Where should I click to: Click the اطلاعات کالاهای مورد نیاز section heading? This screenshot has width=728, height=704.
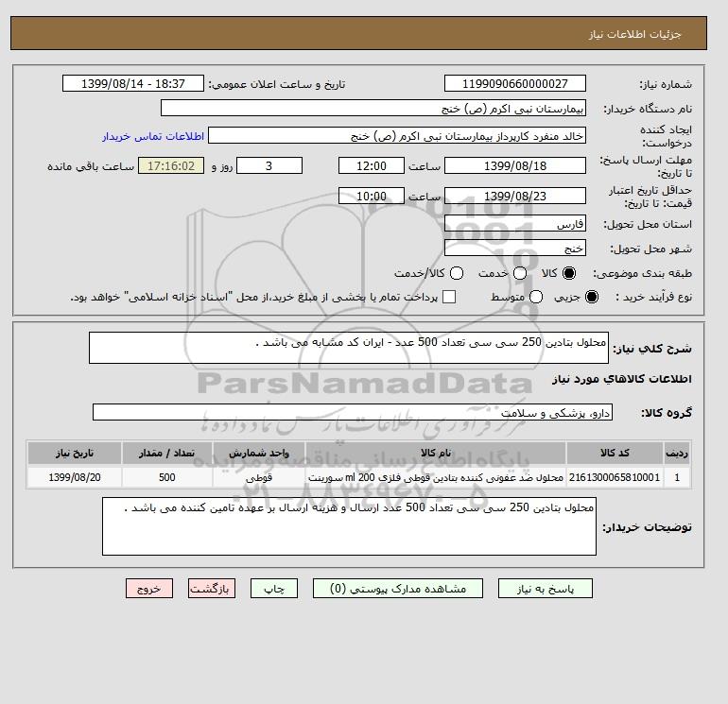(x=622, y=379)
